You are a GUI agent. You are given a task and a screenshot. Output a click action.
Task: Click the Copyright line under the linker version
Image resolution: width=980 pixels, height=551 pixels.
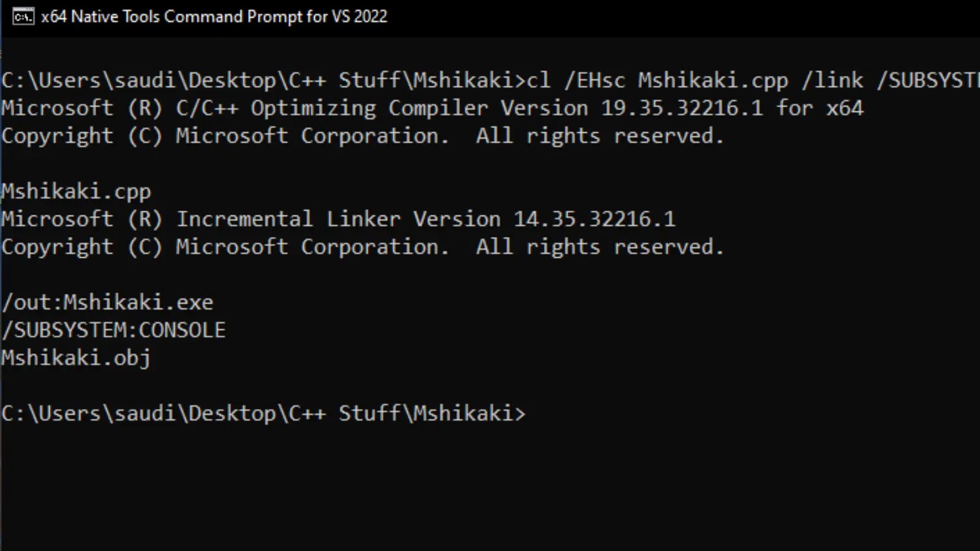(x=363, y=247)
